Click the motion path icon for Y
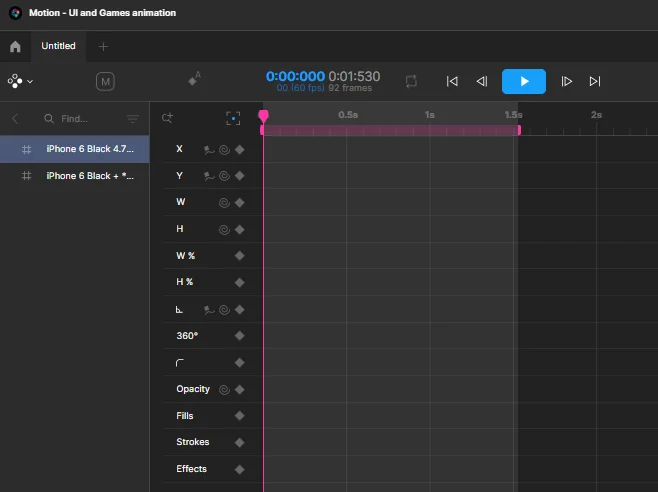 [x=209, y=176]
